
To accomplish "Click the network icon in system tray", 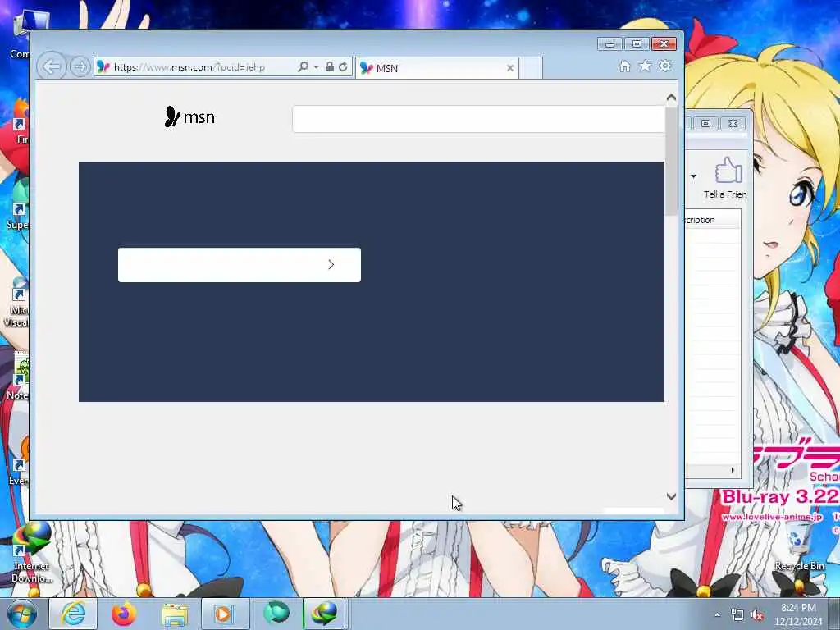I will pos(737,614).
